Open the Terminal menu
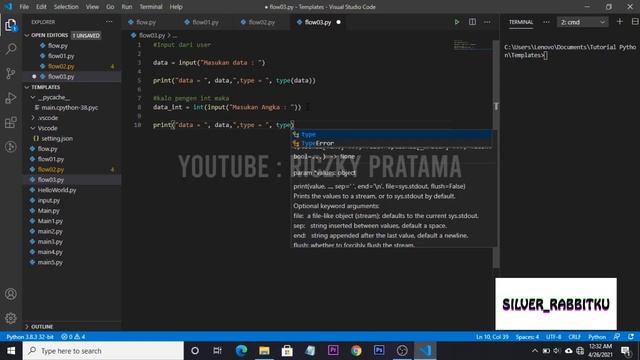The image size is (640, 360). (x=151, y=7)
